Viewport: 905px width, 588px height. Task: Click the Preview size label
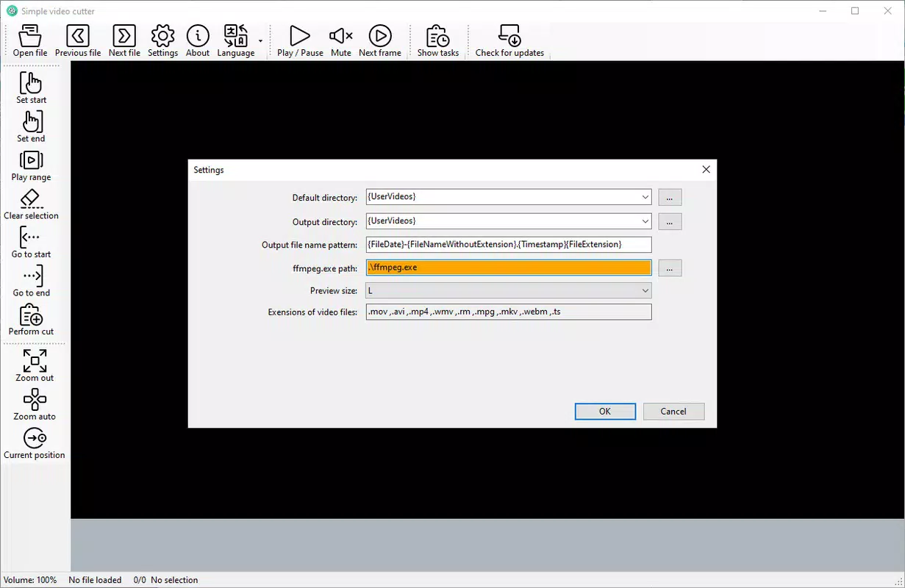coord(334,291)
